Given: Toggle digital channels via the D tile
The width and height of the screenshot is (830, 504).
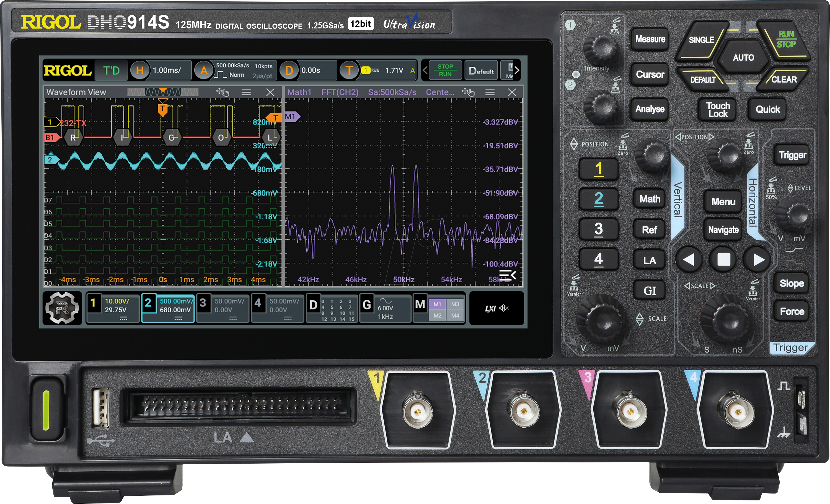Looking at the screenshot, I should [332, 308].
